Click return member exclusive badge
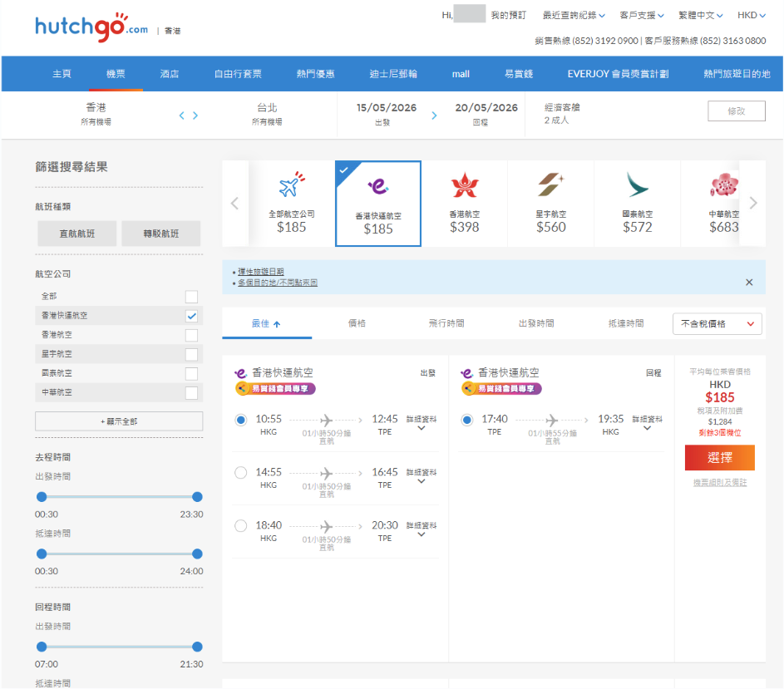784x689 pixels. point(501,388)
